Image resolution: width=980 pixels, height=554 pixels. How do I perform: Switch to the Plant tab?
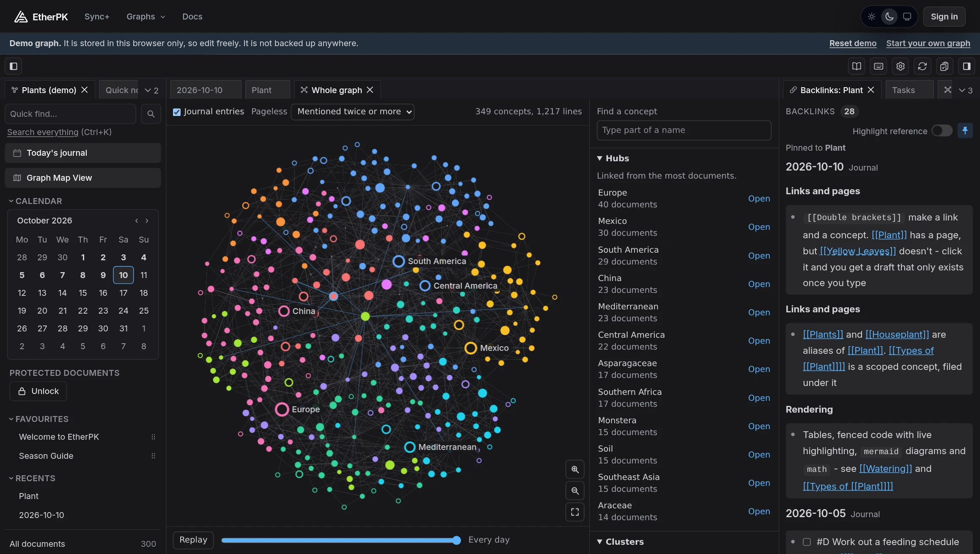tap(267, 90)
